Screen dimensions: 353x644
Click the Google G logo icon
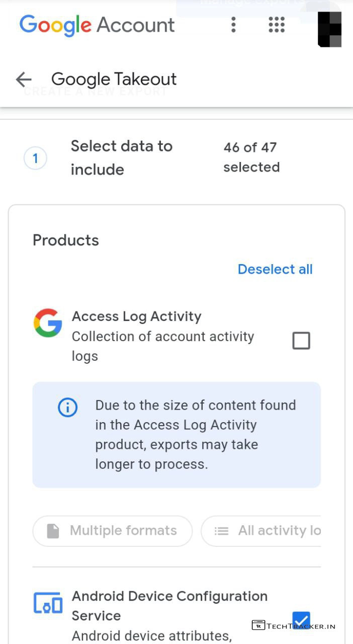point(48,323)
